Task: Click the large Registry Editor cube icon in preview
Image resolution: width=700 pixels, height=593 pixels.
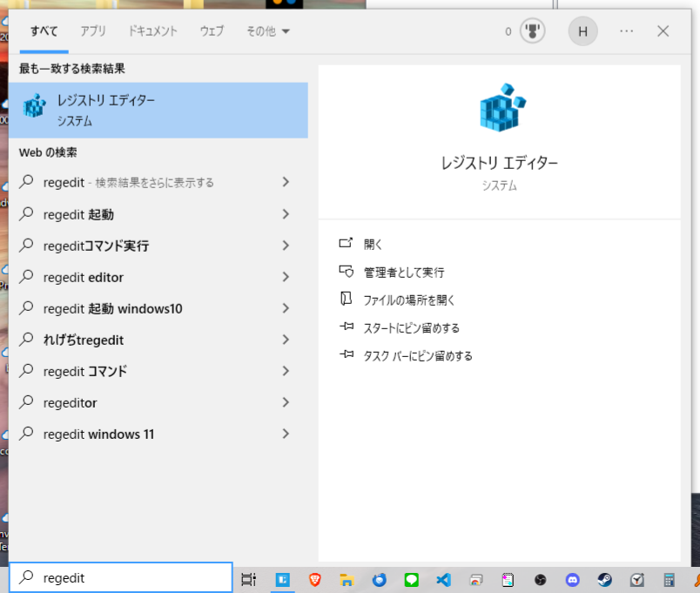Action: (502, 107)
